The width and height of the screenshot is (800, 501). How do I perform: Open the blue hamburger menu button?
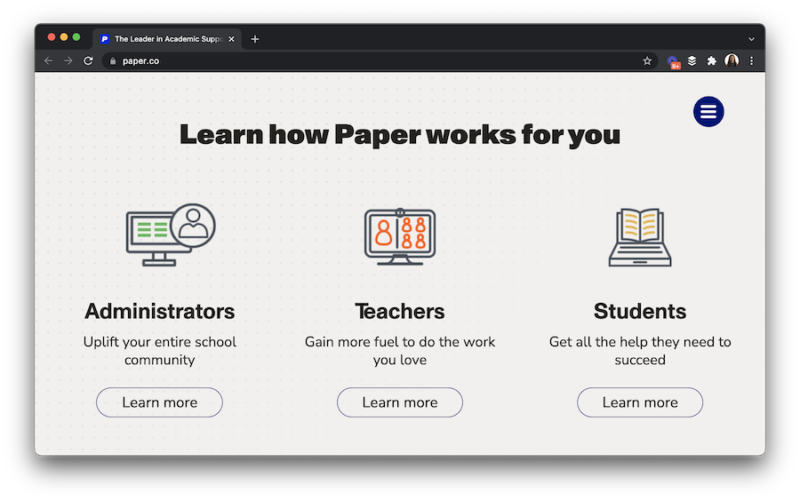click(x=708, y=112)
